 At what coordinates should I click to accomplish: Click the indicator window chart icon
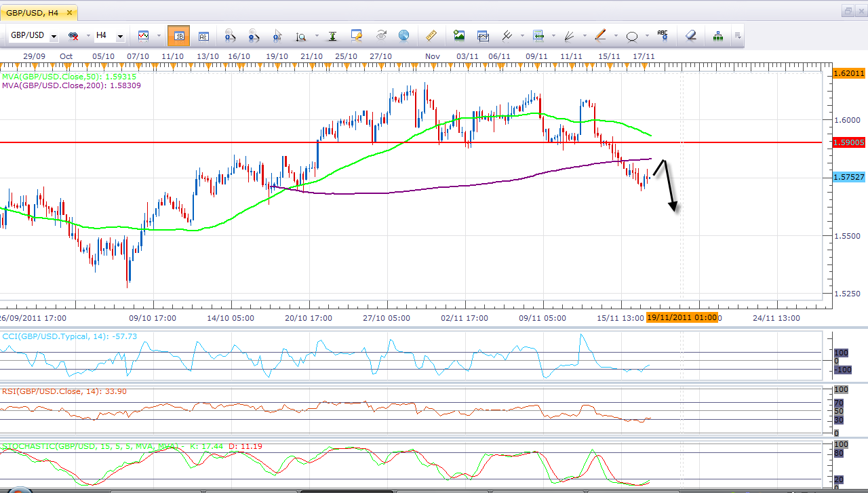483,35
